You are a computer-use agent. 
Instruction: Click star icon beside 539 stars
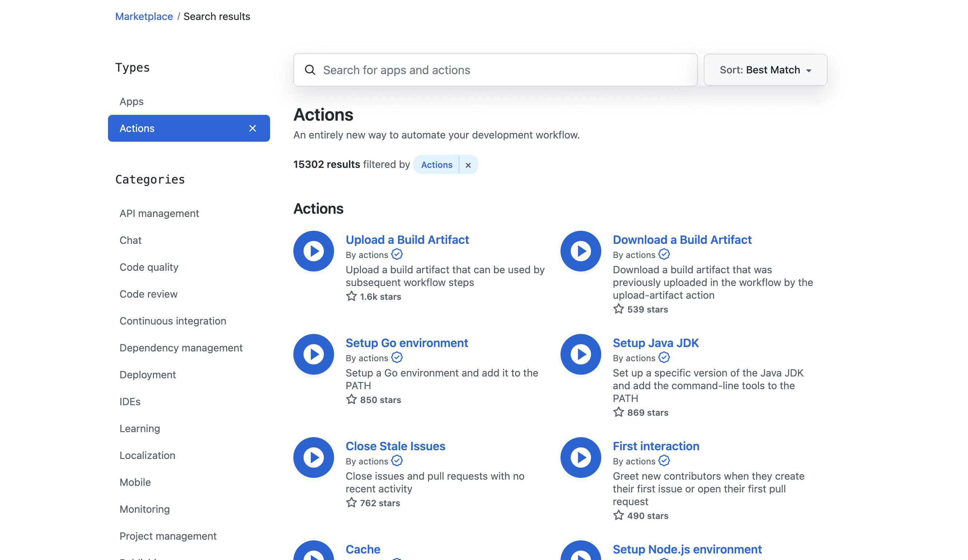tap(618, 309)
